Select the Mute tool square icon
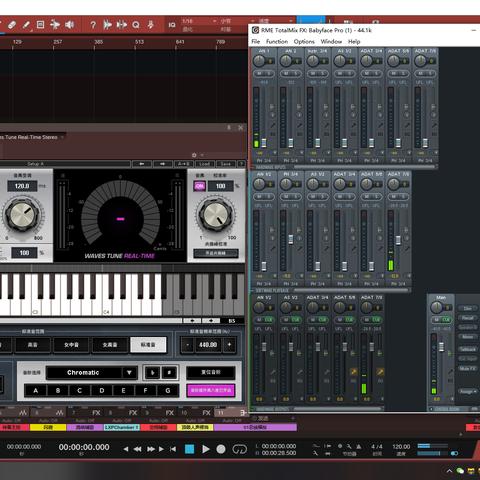 40,24
